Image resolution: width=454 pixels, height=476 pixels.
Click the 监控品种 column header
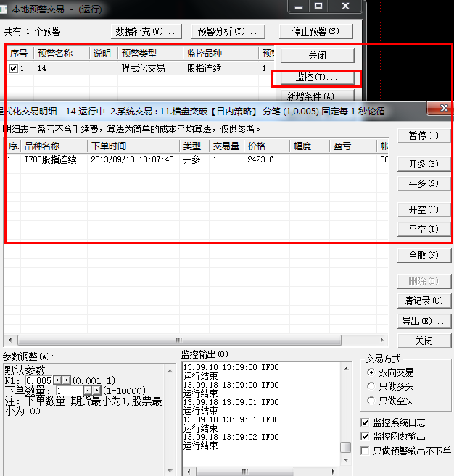pos(220,54)
